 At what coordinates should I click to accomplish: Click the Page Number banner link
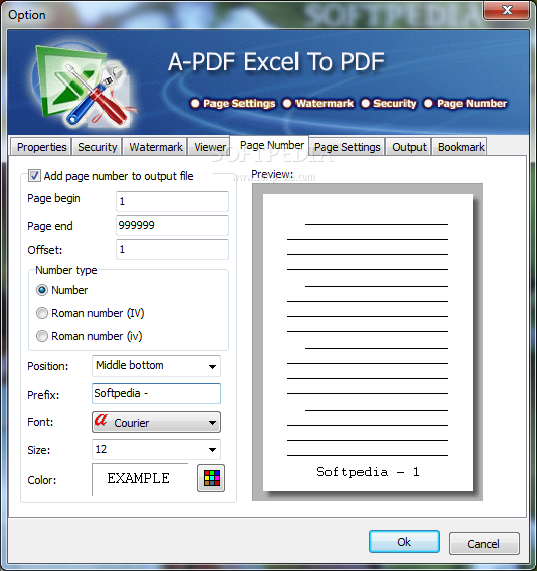coord(472,103)
